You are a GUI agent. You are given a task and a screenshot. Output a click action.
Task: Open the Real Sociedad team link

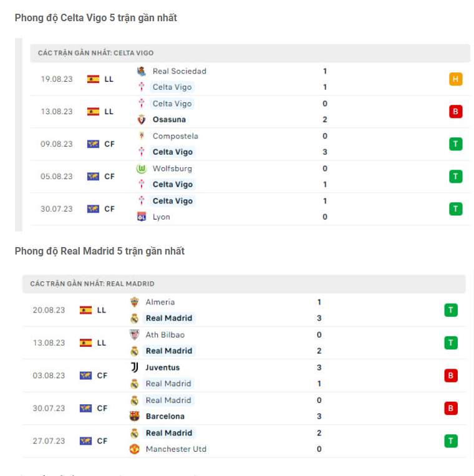pyautogui.click(x=179, y=71)
